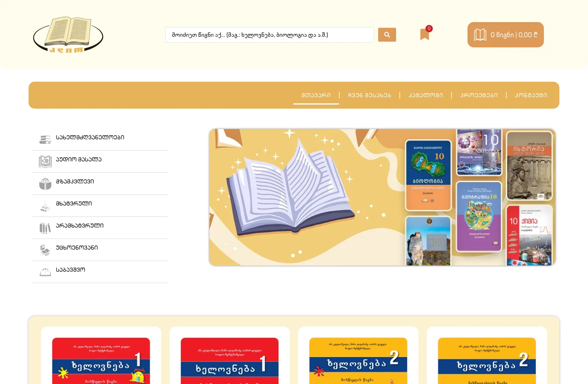588x384 pixels.
Task: Open the აუდიო მასალა category link
Action: point(79,159)
